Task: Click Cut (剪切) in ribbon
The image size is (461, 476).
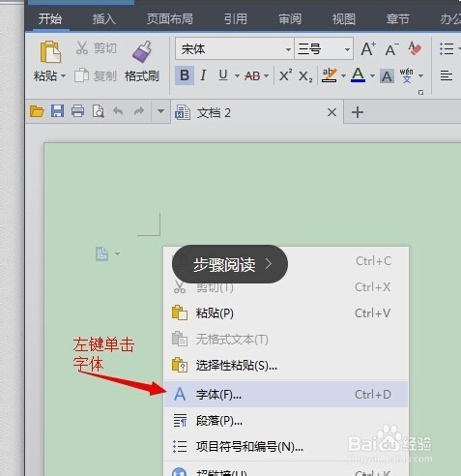Action: click(96, 48)
